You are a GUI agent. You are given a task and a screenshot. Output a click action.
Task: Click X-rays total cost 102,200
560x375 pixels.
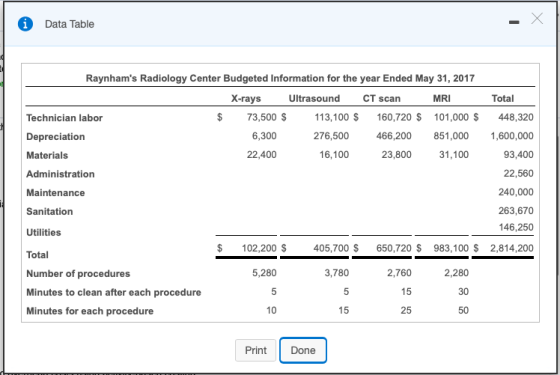point(259,248)
